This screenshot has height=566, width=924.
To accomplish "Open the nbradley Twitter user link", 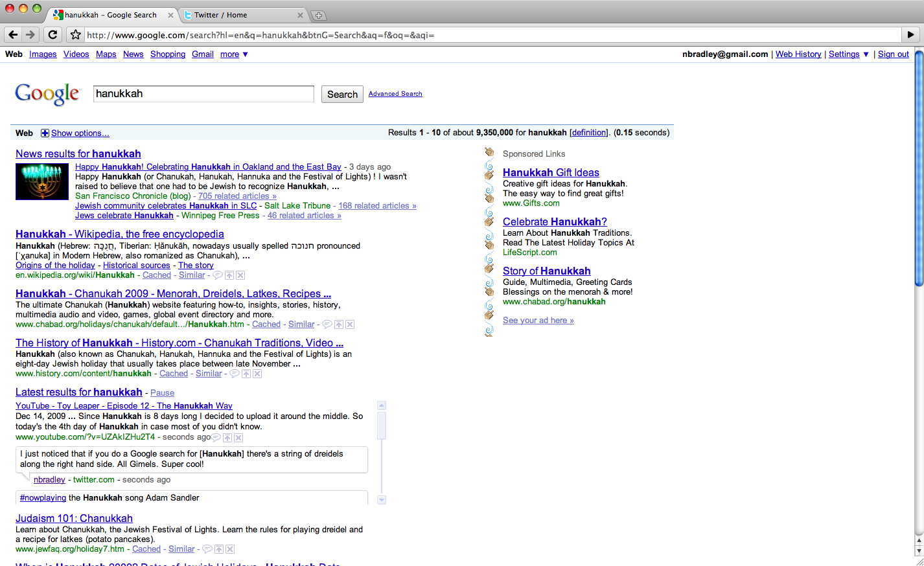I will [49, 480].
